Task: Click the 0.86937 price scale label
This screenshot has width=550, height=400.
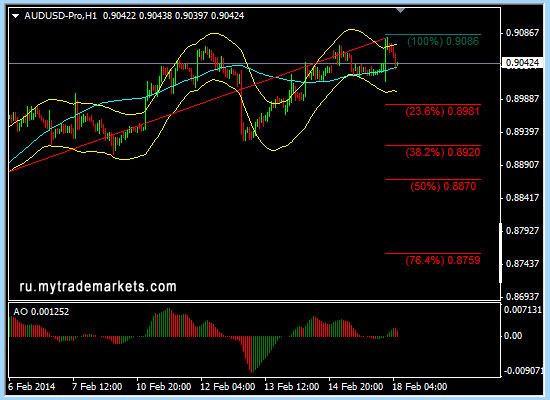Action: [x=522, y=297]
